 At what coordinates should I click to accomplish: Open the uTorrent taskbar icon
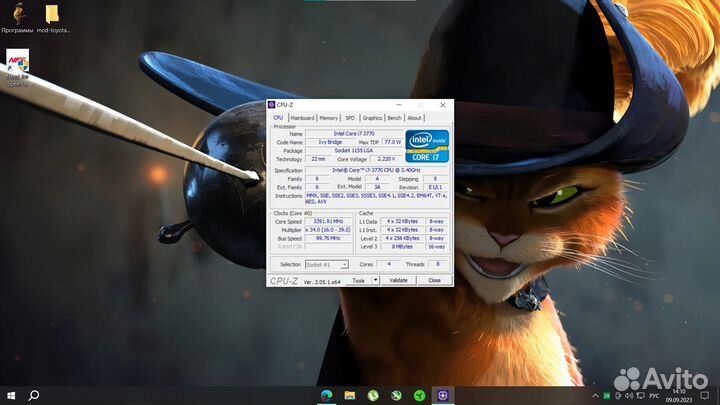click(x=373, y=395)
